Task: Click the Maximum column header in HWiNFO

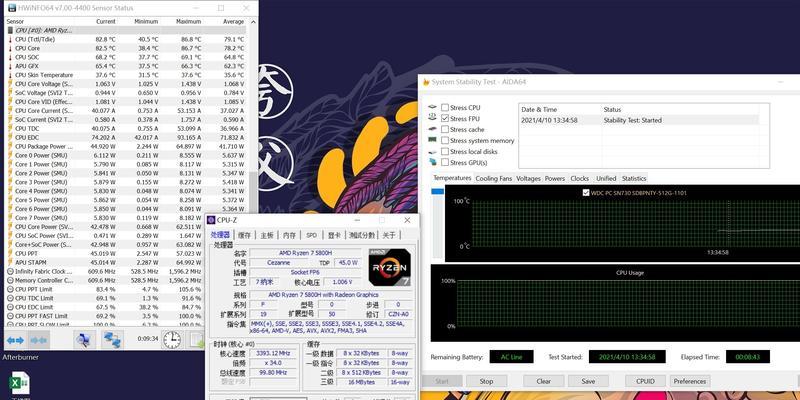Action: pyautogui.click(x=189, y=22)
